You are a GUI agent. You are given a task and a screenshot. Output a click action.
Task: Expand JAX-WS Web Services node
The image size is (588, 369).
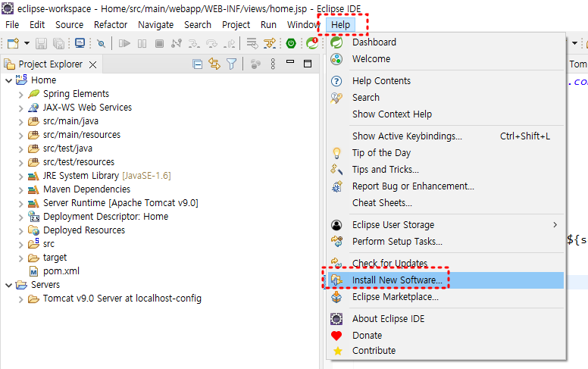click(21, 108)
